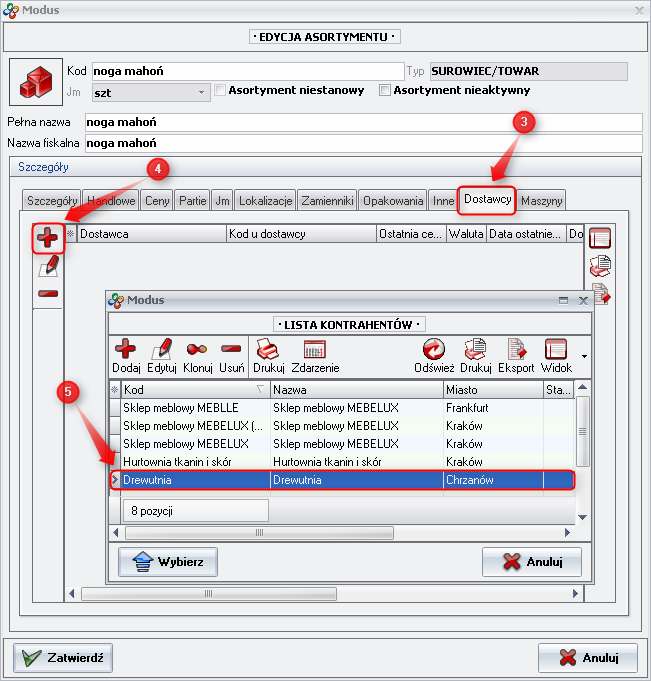Switch to the Opakowania tab
Viewport: 651px width, 681px height.
pos(393,201)
